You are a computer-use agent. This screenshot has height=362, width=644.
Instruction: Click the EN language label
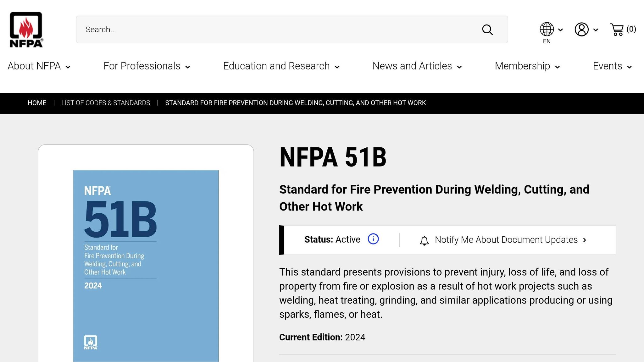[547, 41]
